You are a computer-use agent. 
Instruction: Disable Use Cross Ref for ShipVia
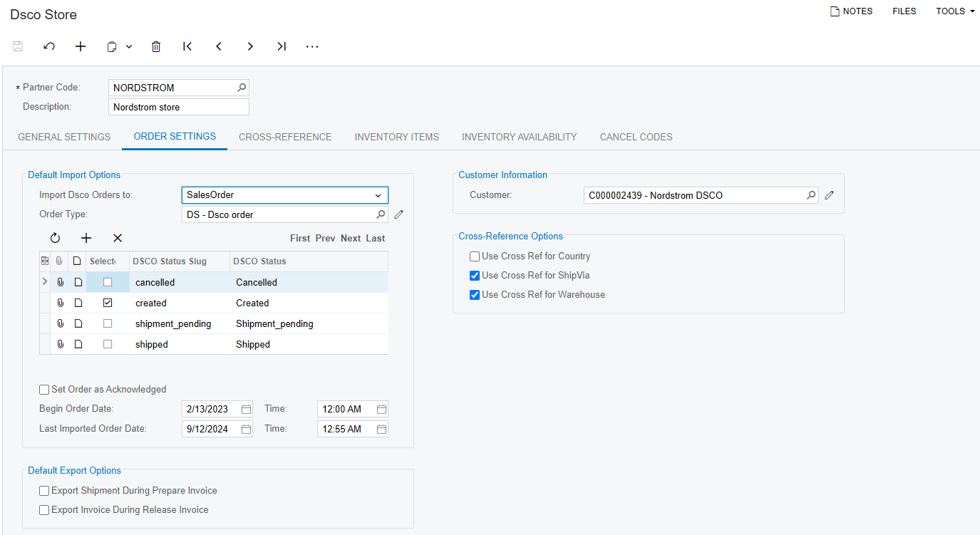[x=475, y=276]
